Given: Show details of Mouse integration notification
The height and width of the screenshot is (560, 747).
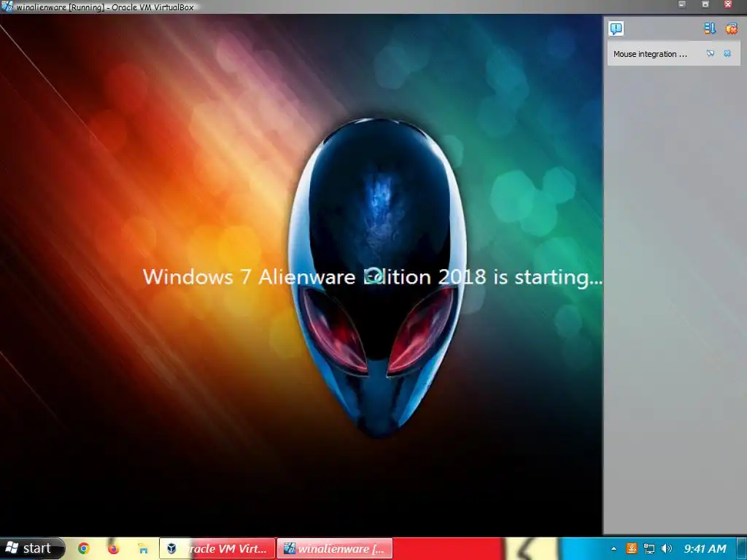Looking at the screenshot, I should (x=711, y=53).
